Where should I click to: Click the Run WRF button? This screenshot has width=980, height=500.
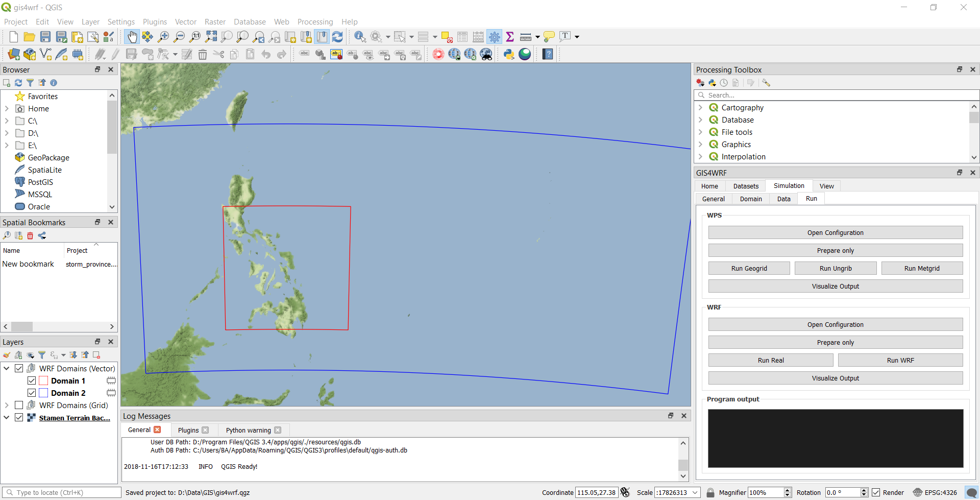[x=900, y=361]
